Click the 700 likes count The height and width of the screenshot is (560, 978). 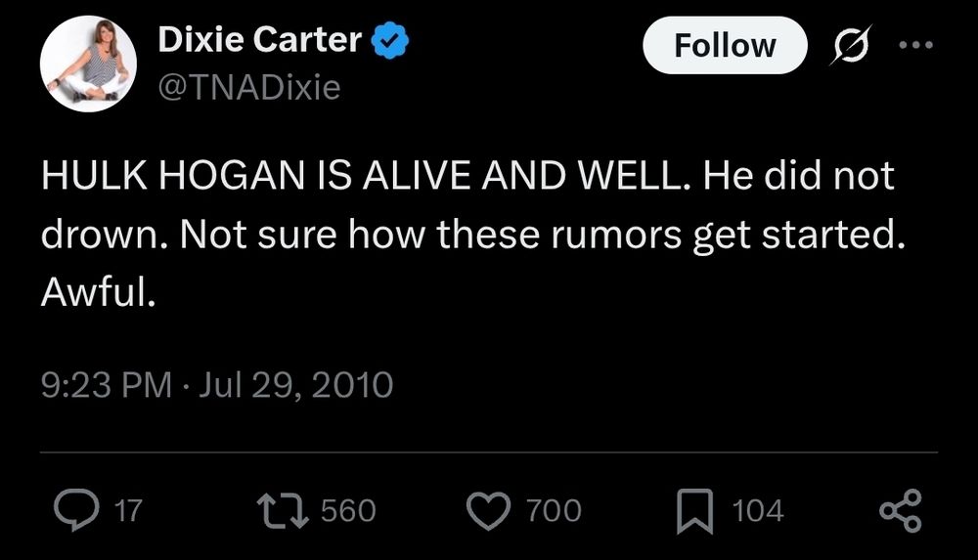coord(554,510)
